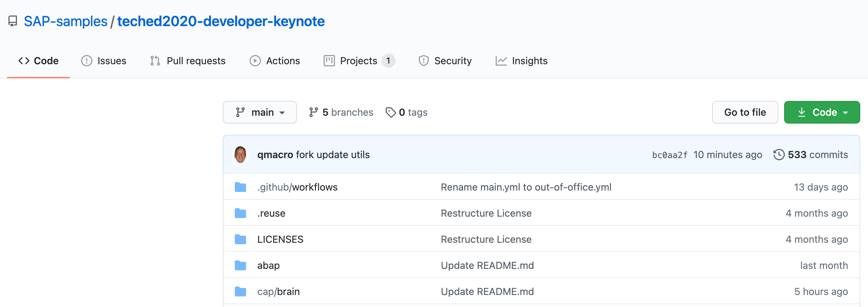868x307 pixels.
Task: Click '4 months ago' in the .reuse row
Action: point(817,213)
